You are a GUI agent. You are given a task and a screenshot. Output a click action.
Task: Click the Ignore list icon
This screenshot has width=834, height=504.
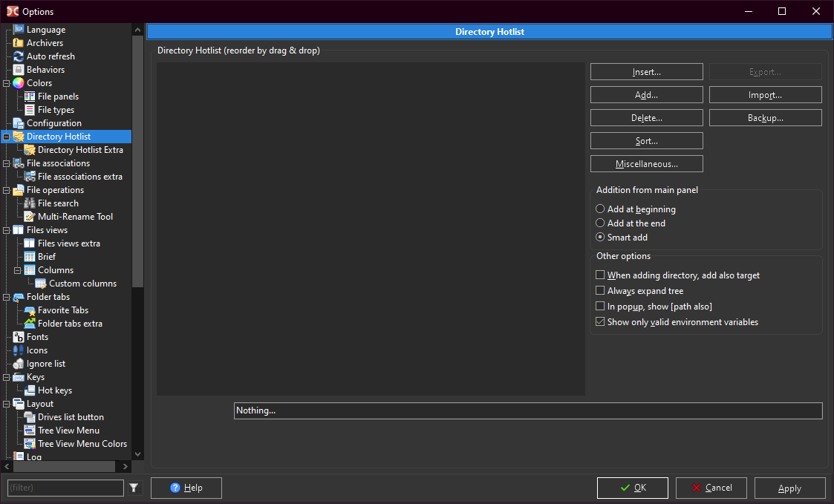coord(19,364)
